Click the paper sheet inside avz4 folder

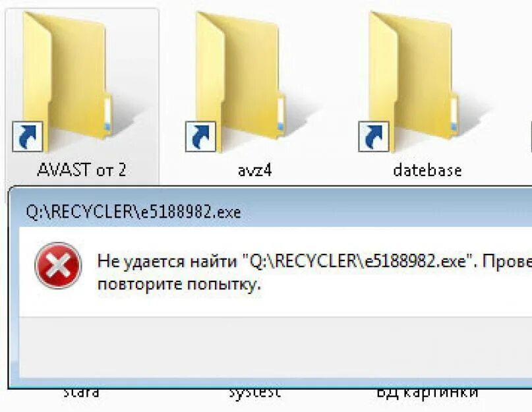point(281,113)
